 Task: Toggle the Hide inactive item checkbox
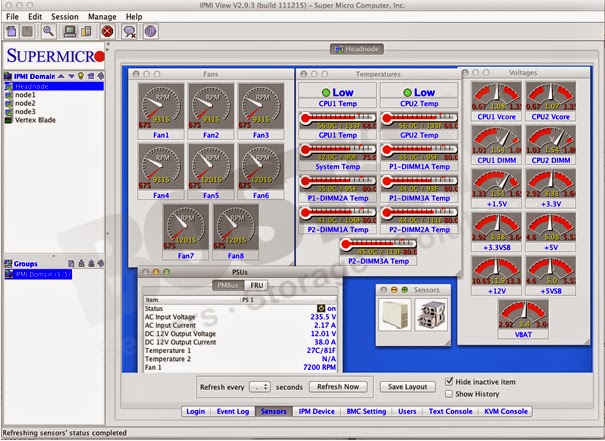tap(449, 382)
